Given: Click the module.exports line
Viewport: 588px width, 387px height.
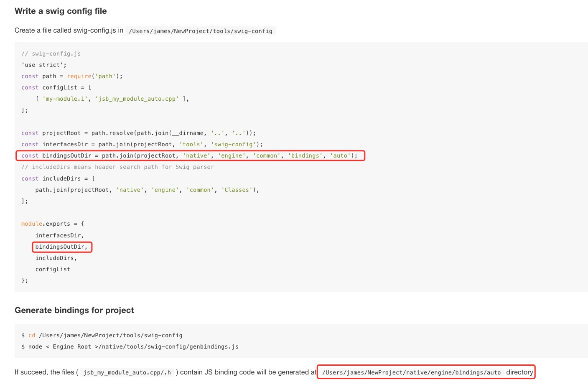Looking at the screenshot, I should click(53, 224).
